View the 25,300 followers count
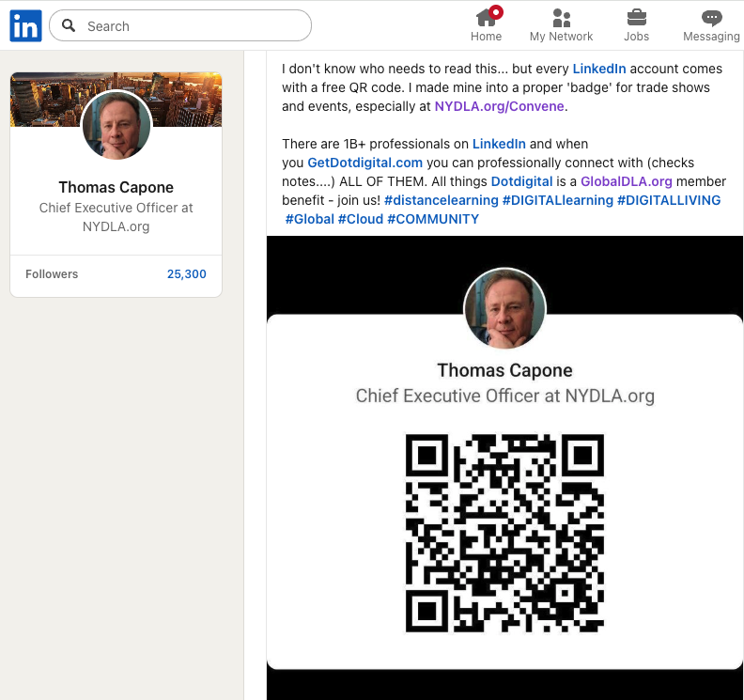744x700 pixels. (x=186, y=274)
